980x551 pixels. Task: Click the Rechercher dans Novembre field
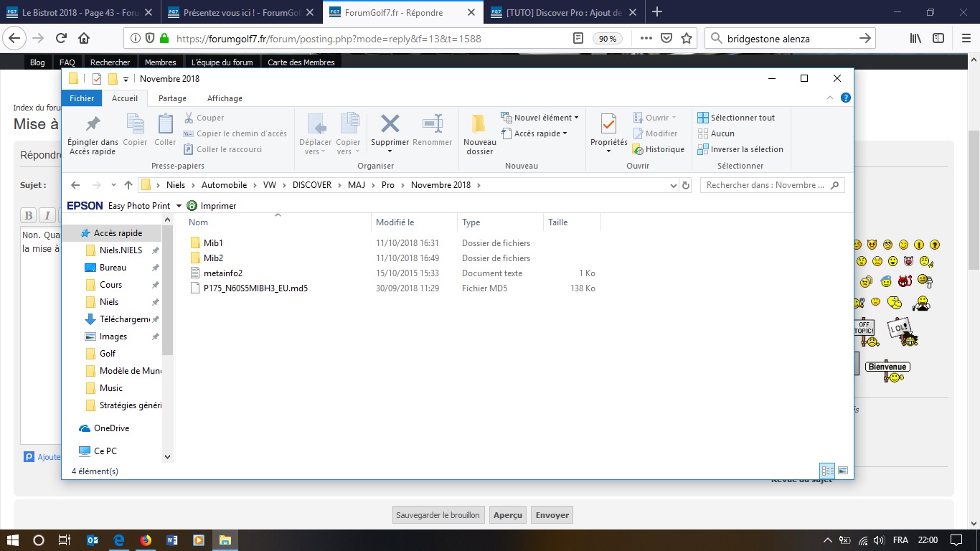771,185
